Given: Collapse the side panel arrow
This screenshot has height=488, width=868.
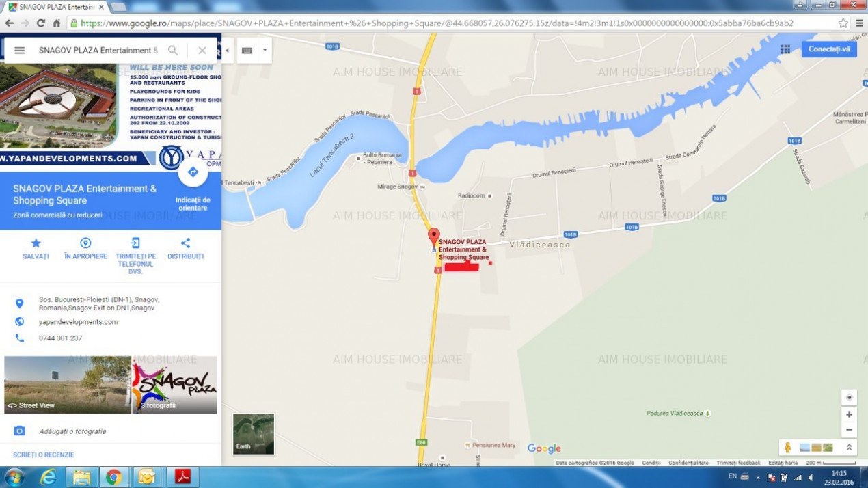Looking at the screenshot, I should 227,51.
